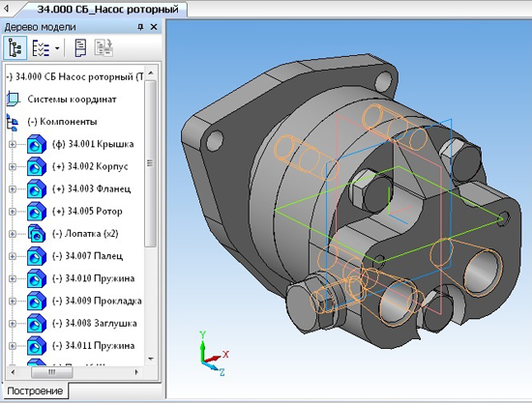Select the (+) 34.003 Фланец label
Screen dimensions: 532x404
pyautogui.click(x=91, y=188)
